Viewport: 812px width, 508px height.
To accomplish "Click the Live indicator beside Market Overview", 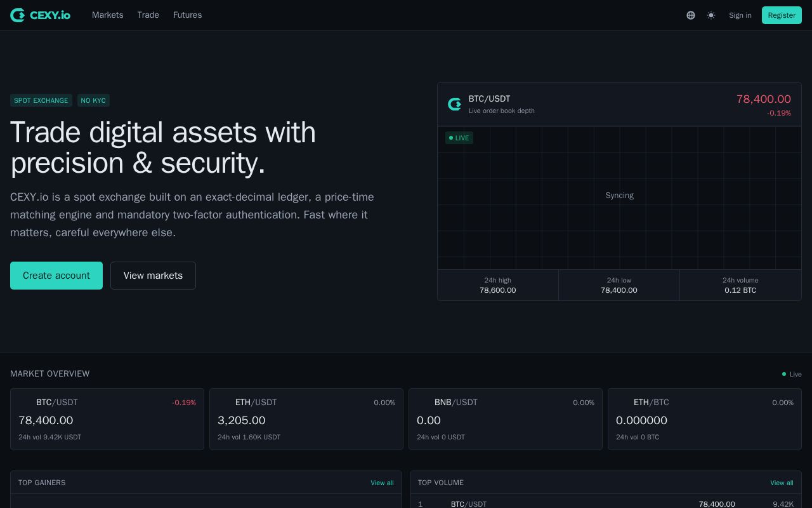I will (792, 374).
